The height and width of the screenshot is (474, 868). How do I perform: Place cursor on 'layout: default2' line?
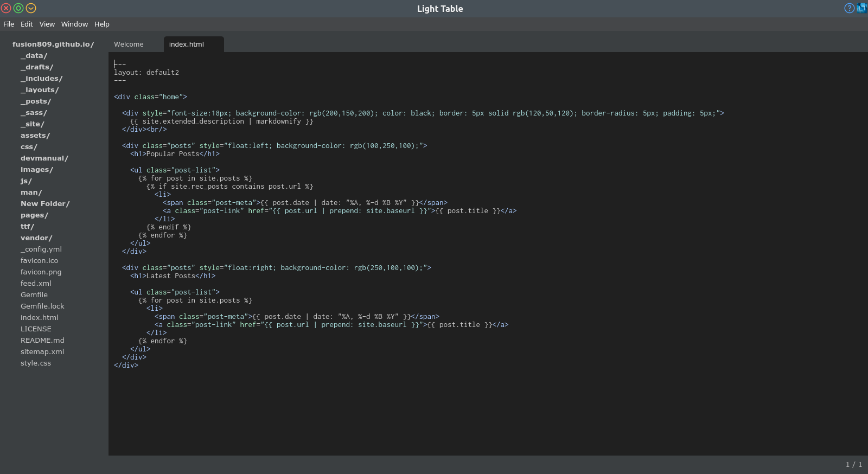[146, 73]
